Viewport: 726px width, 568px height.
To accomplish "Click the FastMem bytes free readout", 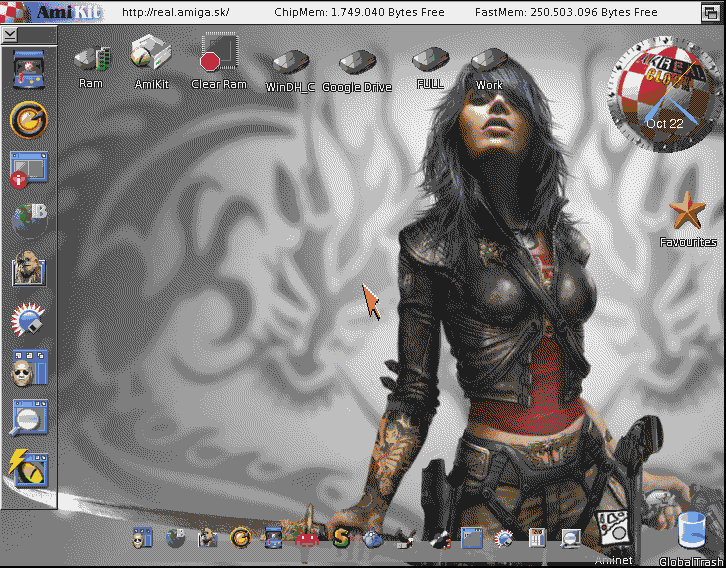I will point(566,12).
